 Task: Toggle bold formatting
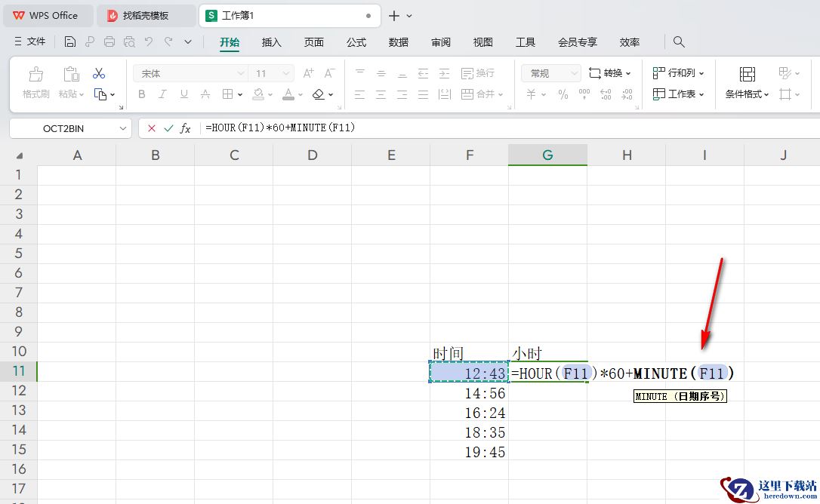tap(142, 94)
